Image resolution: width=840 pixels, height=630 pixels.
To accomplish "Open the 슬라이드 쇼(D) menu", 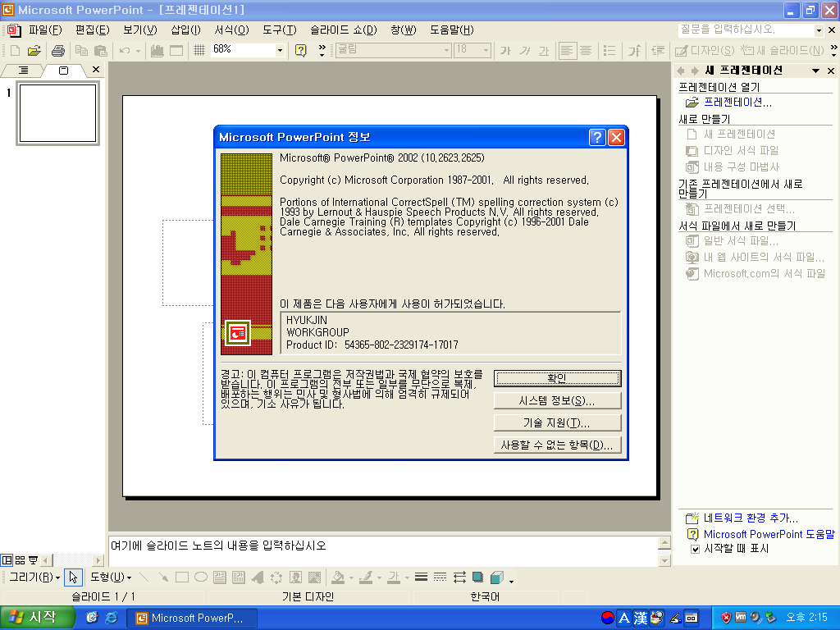I will [344, 30].
